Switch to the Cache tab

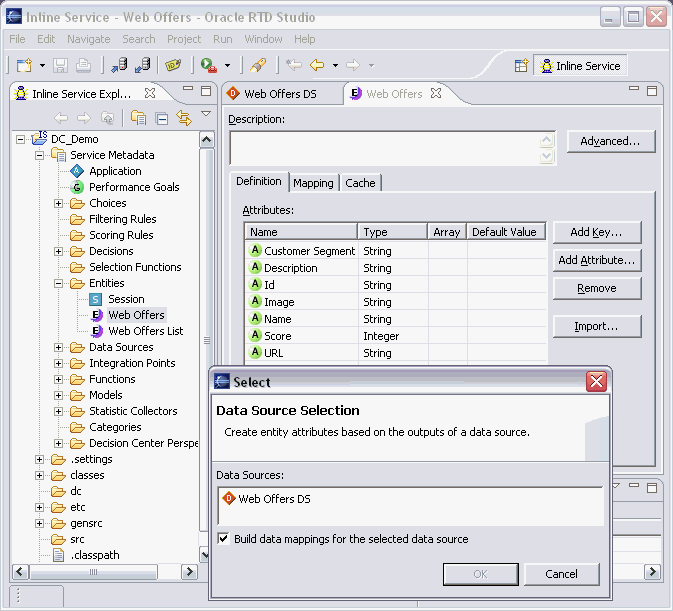360,183
